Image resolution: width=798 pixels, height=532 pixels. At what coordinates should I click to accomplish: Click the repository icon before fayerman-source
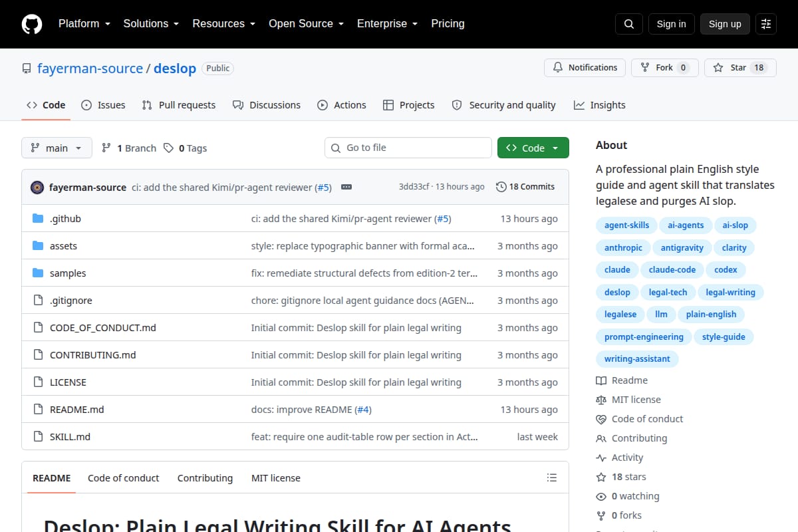tap(27, 68)
